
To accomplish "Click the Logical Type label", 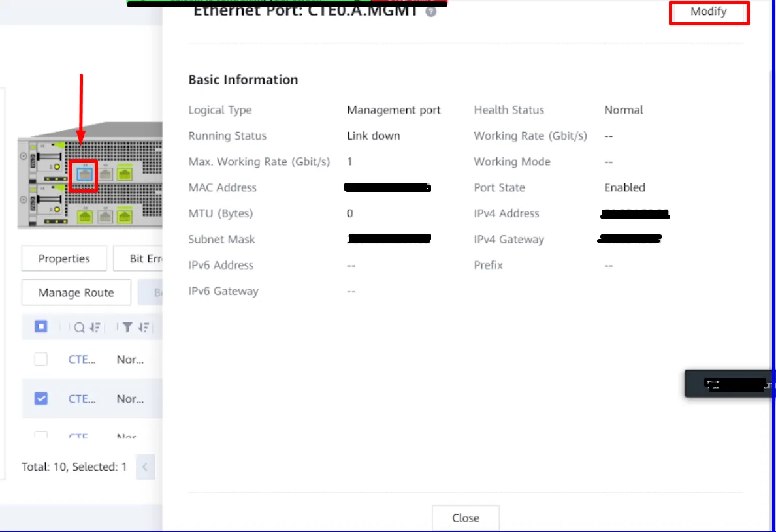I will tap(219, 110).
